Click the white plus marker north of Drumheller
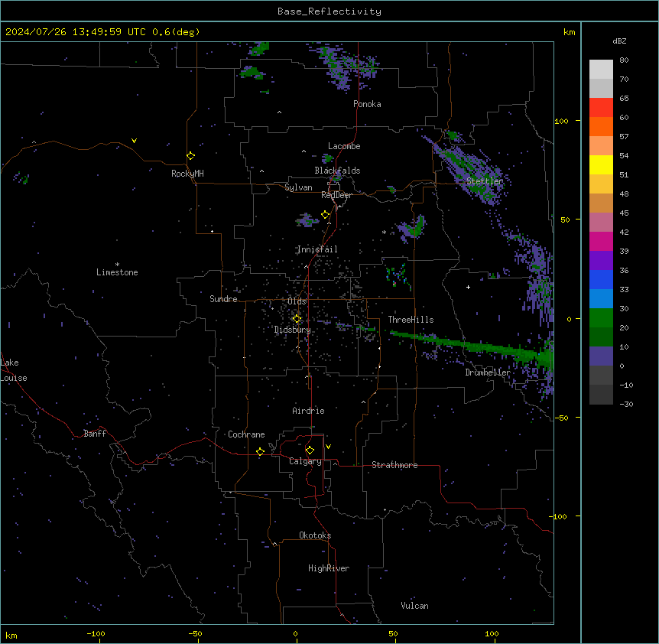659x644 pixels. coord(468,287)
